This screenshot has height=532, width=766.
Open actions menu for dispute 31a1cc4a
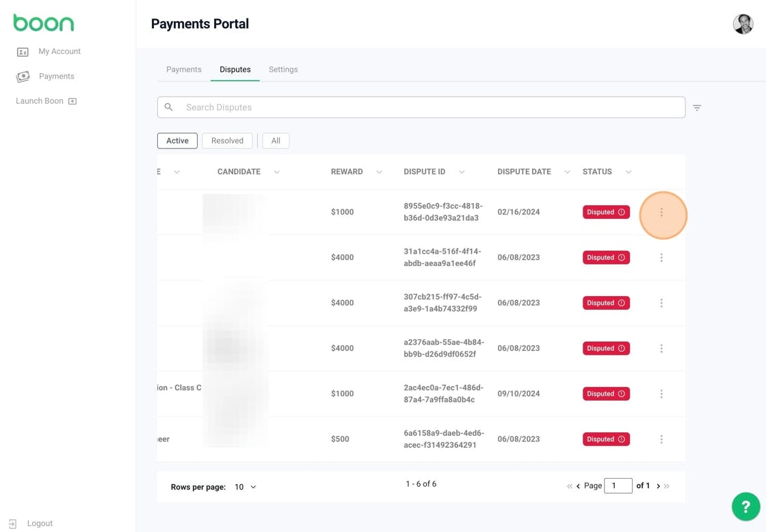pos(661,257)
